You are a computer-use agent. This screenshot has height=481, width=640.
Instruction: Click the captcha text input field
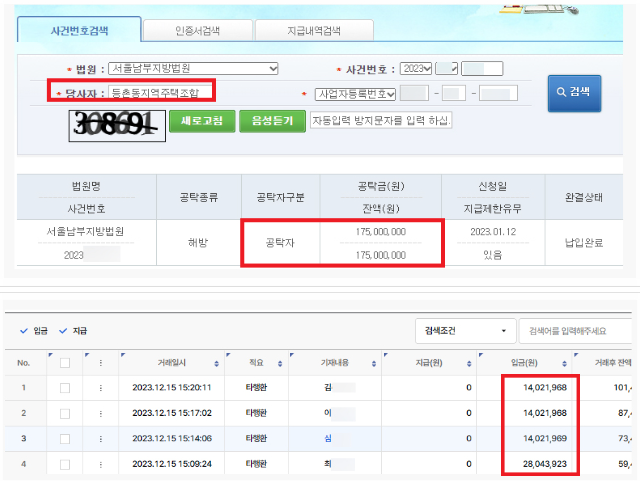pyautogui.click(x=380, y=121)
